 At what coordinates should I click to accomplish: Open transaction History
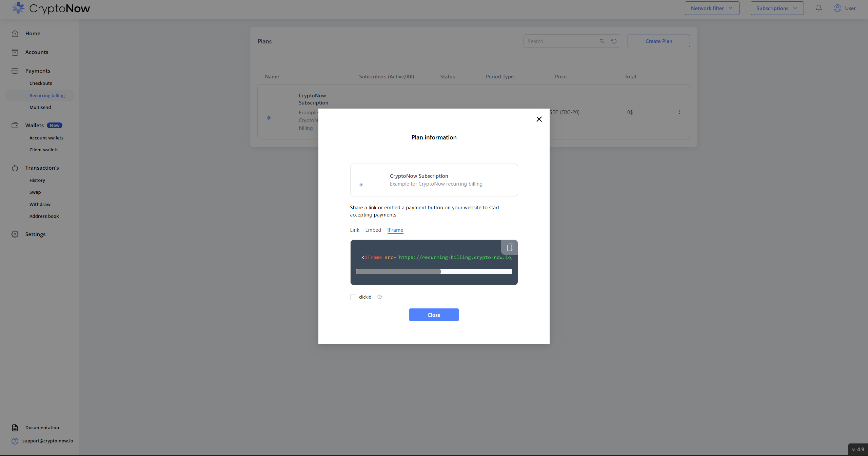37,180
